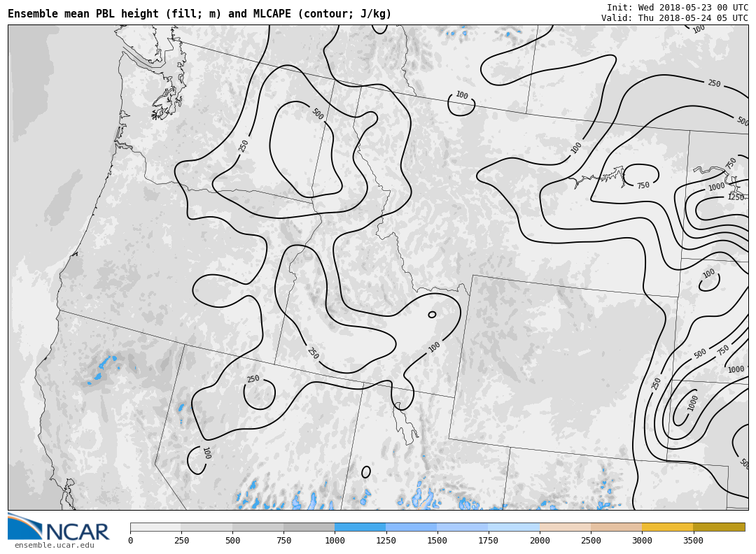The height and width of the screenshot is (554, 756).
Task: Pick the 3000–3500 orange colorbar segment
Action: tap(668, 527)
